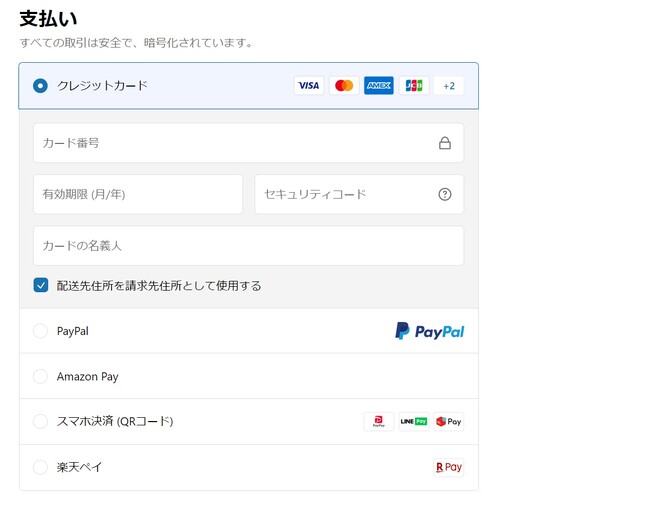Click the card number lock icon
650x507 pixels.
pos(445,143)
